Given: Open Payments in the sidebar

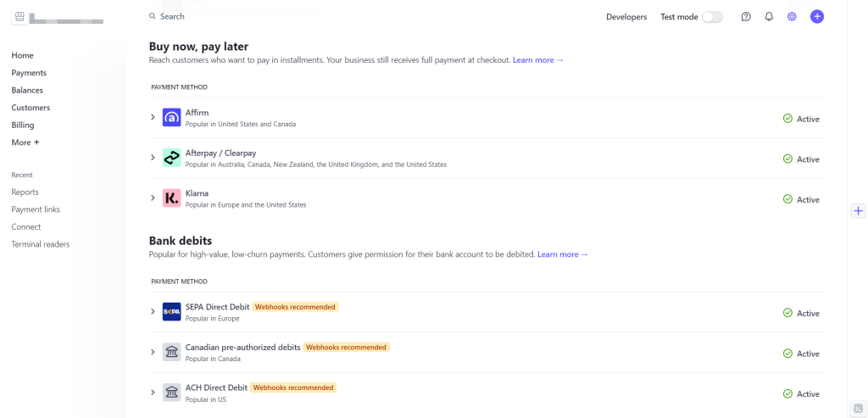Looking at the screenshot, I should [29, 73].
